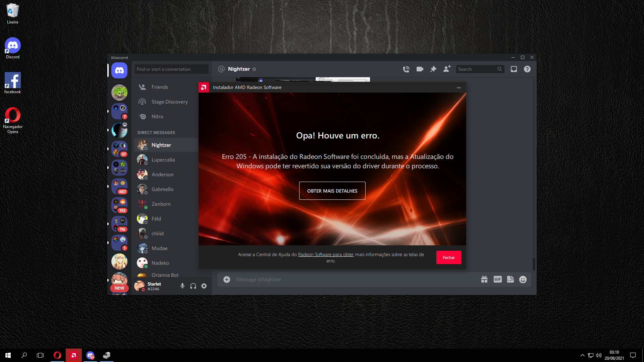Open the green frog avatar server

coord(119,93)
